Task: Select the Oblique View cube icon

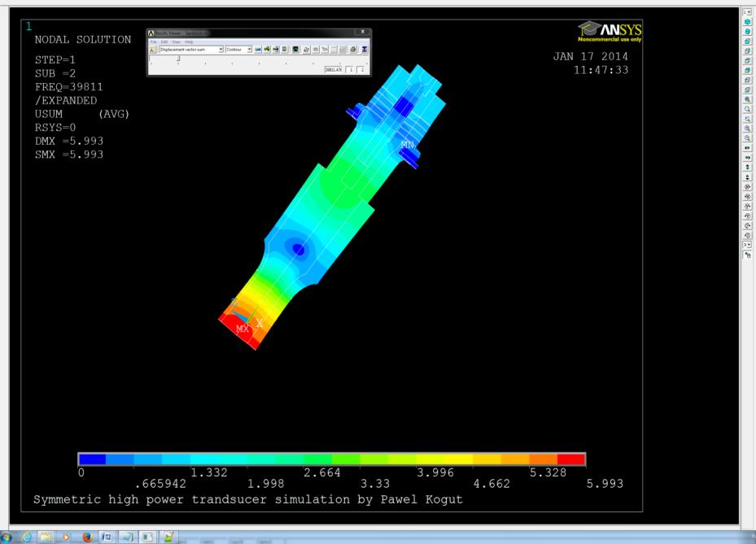Action: tap(748, 32)
